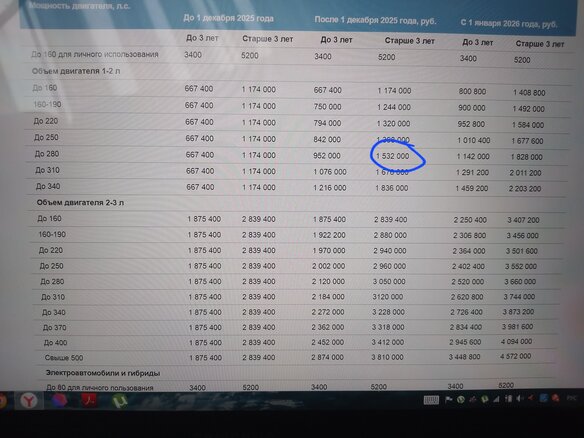Screen dimensions: 584x438
Task: Select the value 794 000
Action: 327,123
